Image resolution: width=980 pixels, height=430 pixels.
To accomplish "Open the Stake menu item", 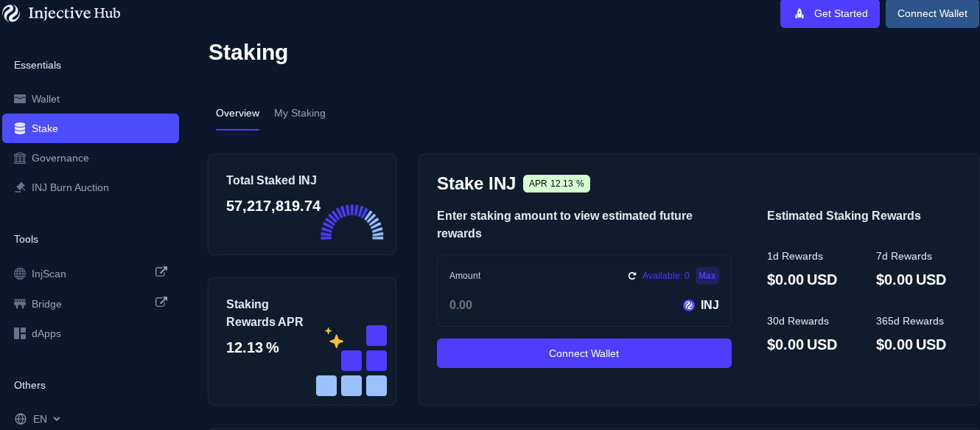I will point(91,128).
